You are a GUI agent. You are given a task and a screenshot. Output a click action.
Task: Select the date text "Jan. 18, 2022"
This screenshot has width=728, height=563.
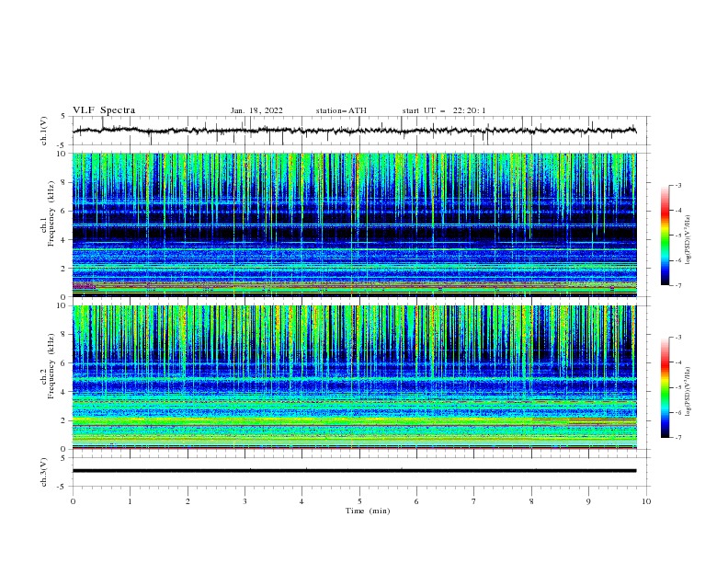point(256,110)
